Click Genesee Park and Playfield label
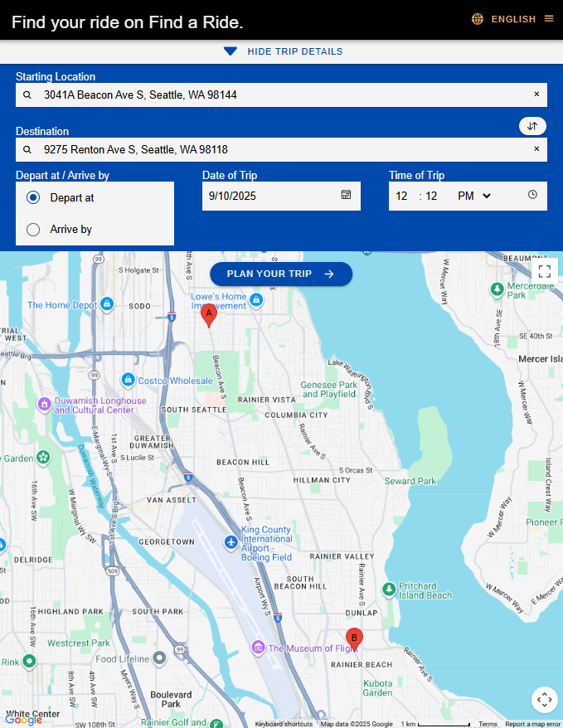 pyautogui.click(x=328, y=390)
